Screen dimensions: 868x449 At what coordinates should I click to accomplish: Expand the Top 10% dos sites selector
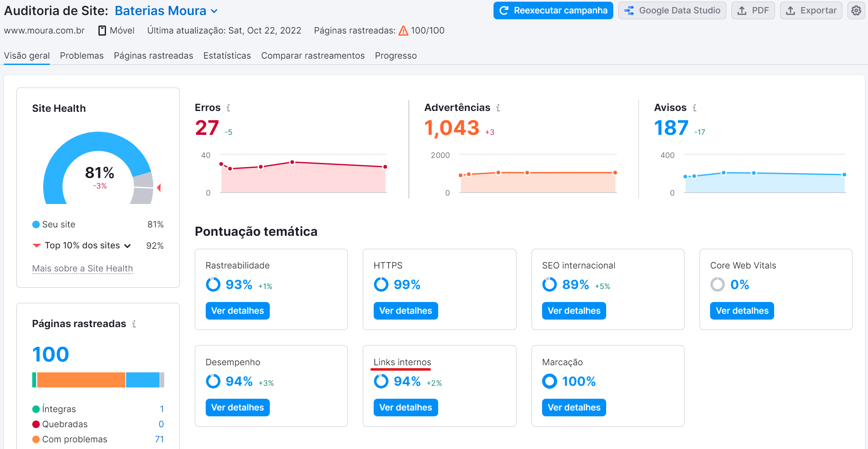click(128, 246)
